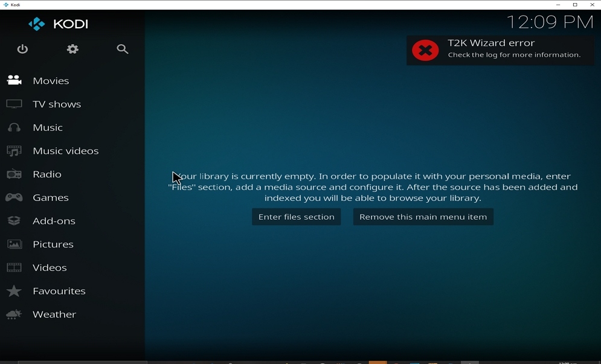The width and height of the screenshot is (601, 364).
Task: Click the KODI wordmark text
Action: pyautogui.click(x=71, y=24)
